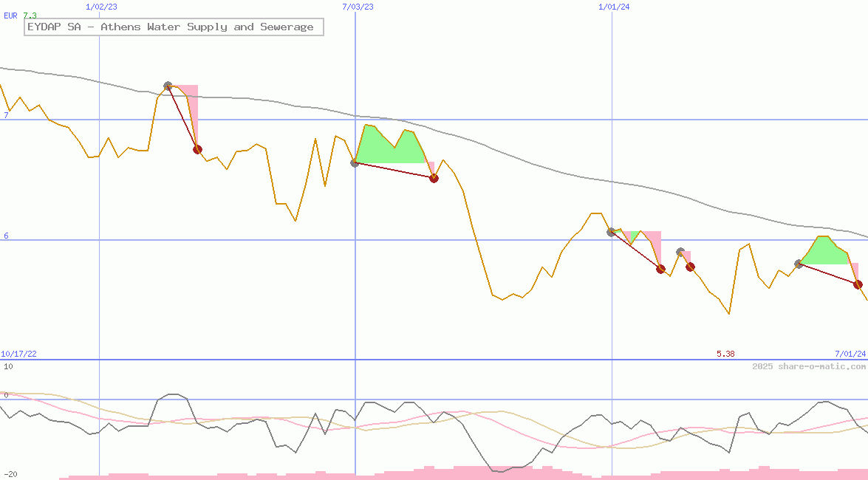
Task: Click the 7/03/23 date label at top
Action: (358, 7)
